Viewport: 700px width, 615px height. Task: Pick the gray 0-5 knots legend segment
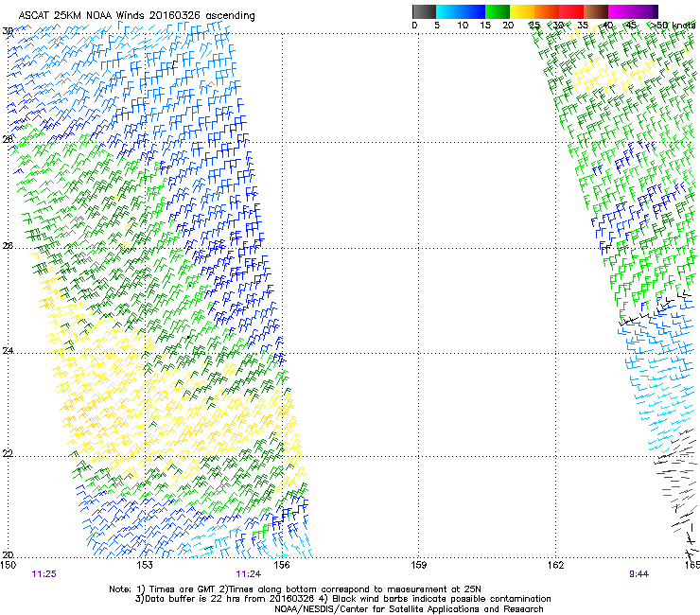(424, 11)
